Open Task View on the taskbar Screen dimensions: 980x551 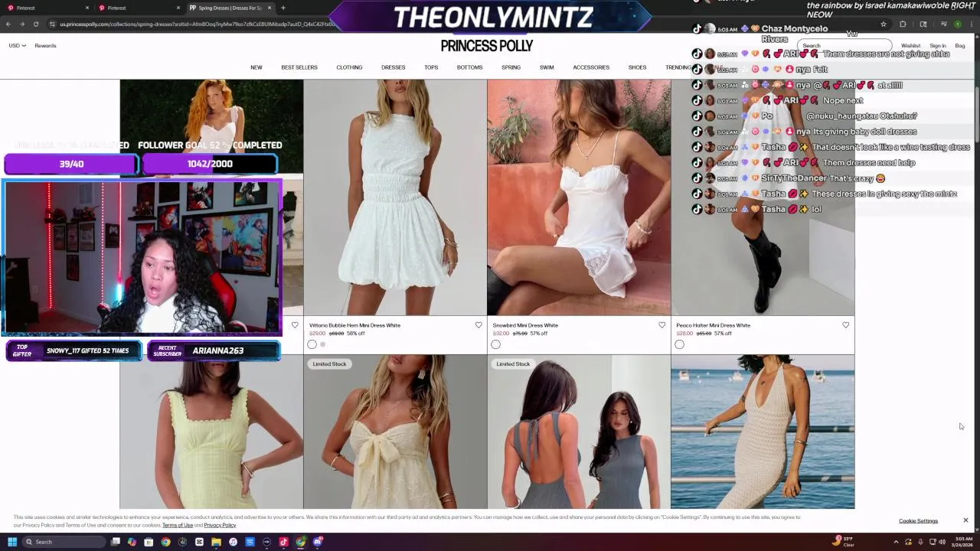(x=116, y=542)
